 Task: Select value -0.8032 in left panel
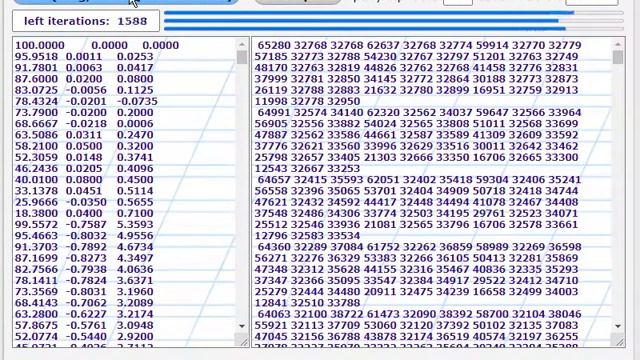click(x=86, y=236)
